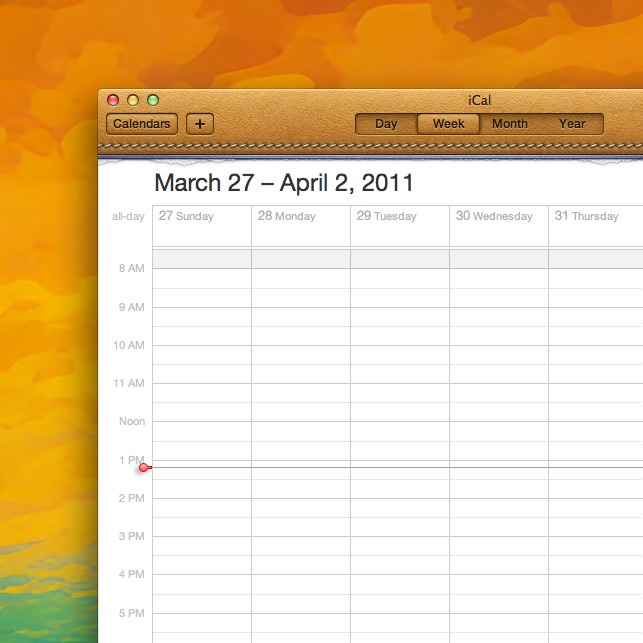This screenshot has width=643, height=643.
Task: Switch to Month view
Action: (510, 124)
